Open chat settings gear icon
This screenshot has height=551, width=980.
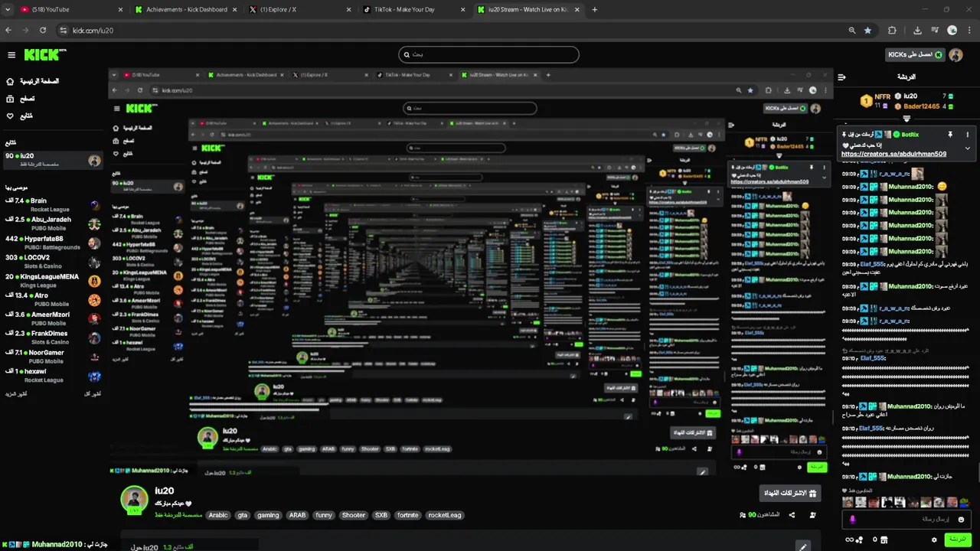point(934,540)
